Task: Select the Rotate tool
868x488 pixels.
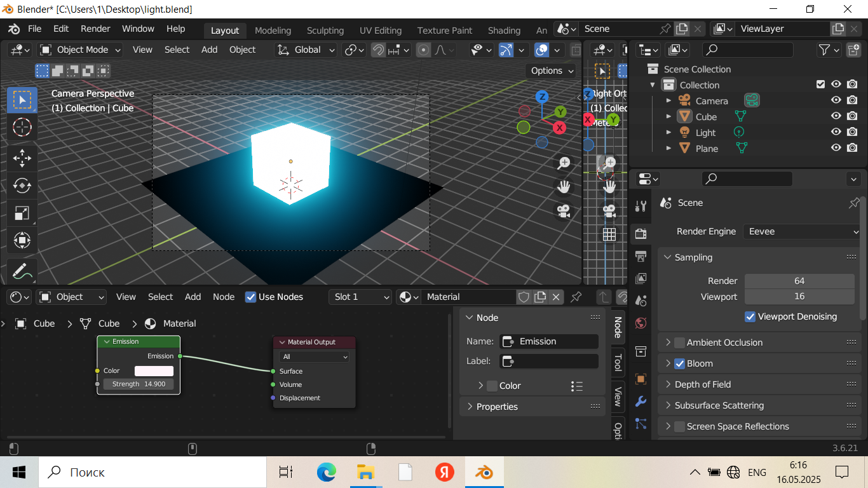Action: (x=22, y=185)
